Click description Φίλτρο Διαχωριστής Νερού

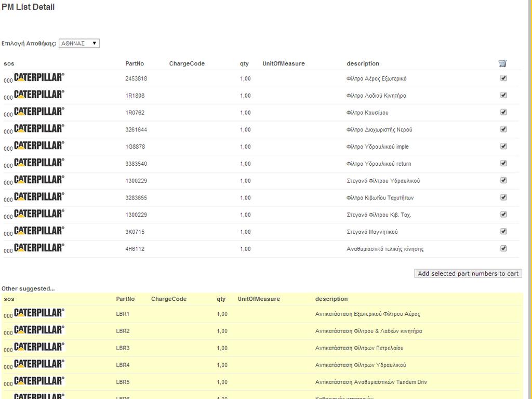(379, 129)
